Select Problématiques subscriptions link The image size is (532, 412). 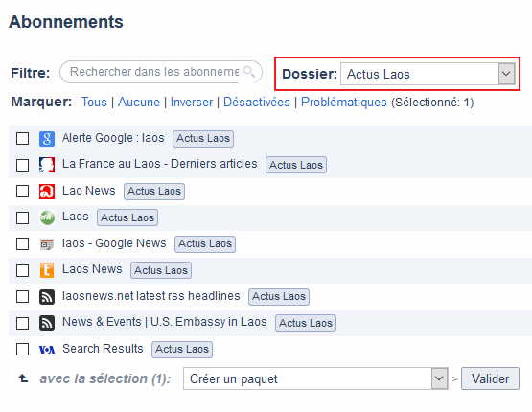pos(344,103)
